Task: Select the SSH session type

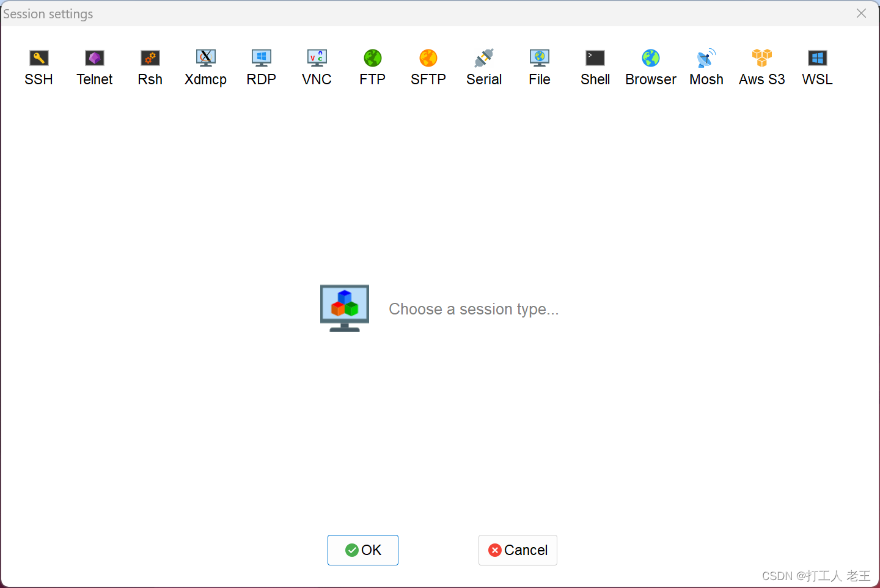Action: coord(38,68)
